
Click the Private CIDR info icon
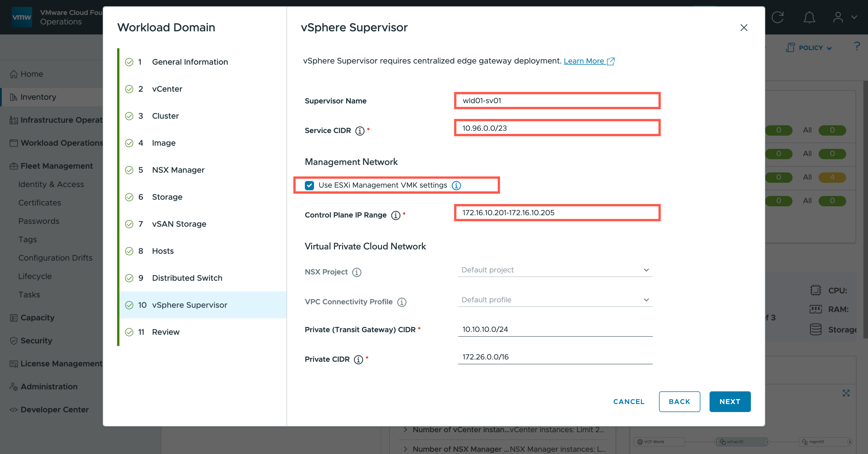point(358,359)
